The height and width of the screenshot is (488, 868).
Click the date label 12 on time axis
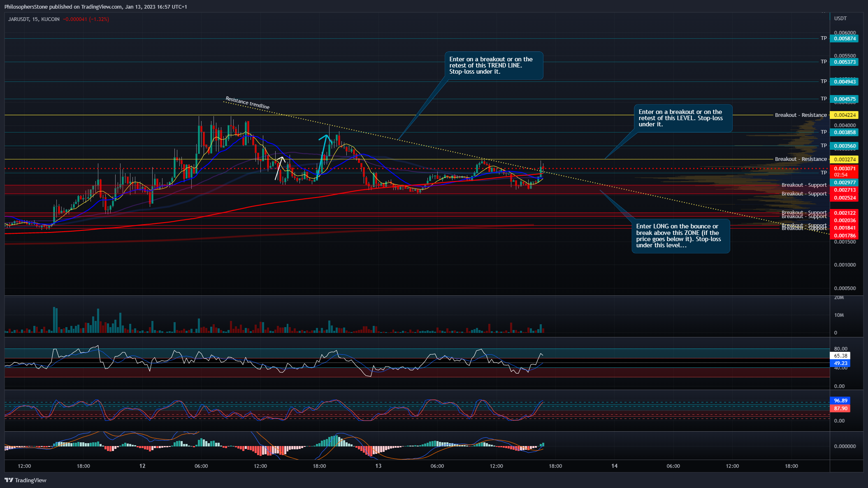(142, 466)
